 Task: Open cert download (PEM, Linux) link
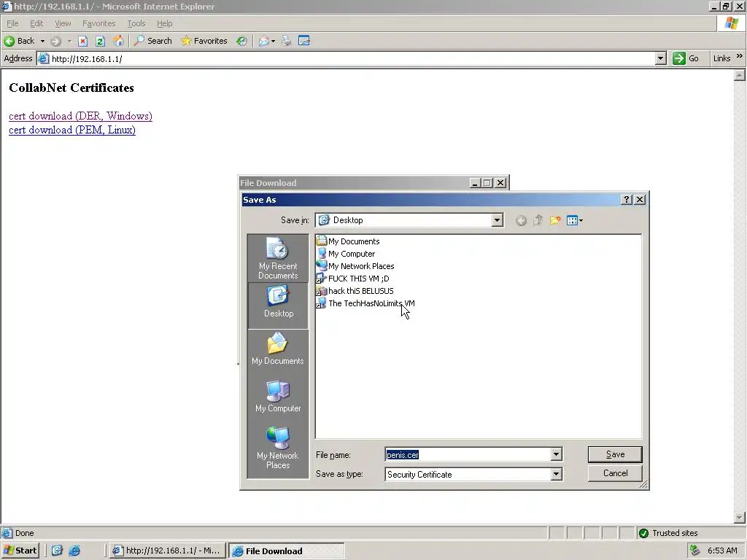tap(72, 130)
